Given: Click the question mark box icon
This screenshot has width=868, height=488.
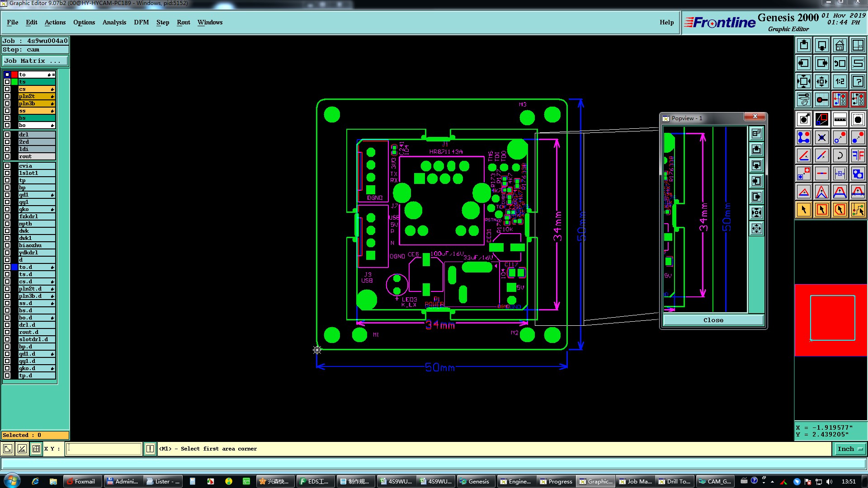Looking at the screenshot, I should tap(858, 81).
